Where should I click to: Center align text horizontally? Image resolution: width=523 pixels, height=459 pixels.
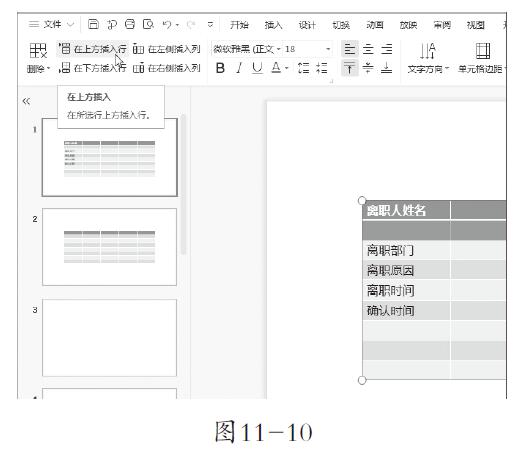click(368, 49)
